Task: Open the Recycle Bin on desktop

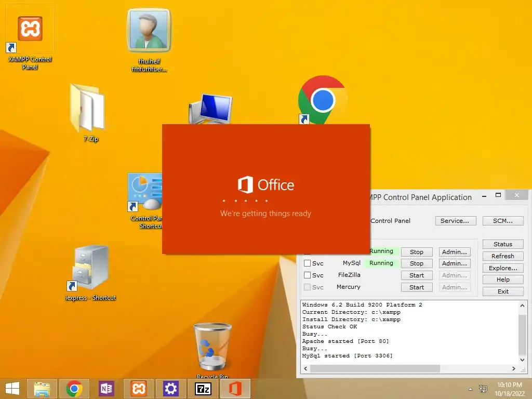Action: [x=212, y=350]
